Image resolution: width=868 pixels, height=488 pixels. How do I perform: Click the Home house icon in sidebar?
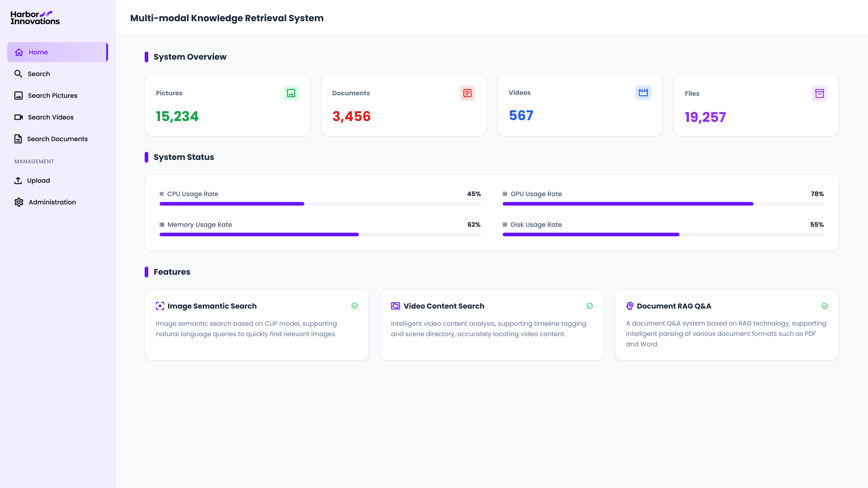tap(19, 52)
